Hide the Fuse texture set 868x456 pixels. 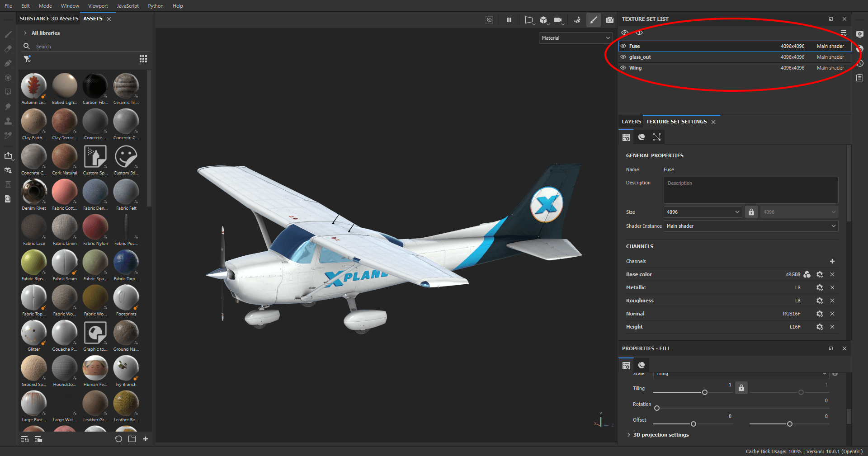click(x=624, y=46)
